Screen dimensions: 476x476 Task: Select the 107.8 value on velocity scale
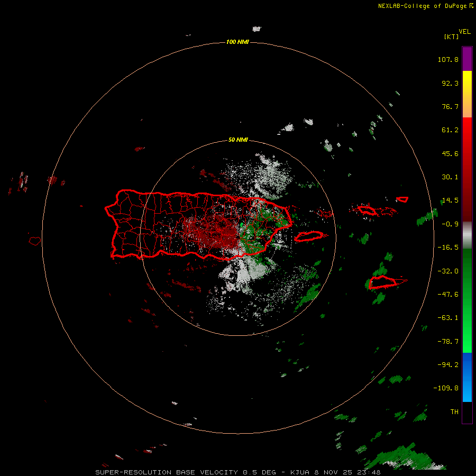[x=448, y=59]
